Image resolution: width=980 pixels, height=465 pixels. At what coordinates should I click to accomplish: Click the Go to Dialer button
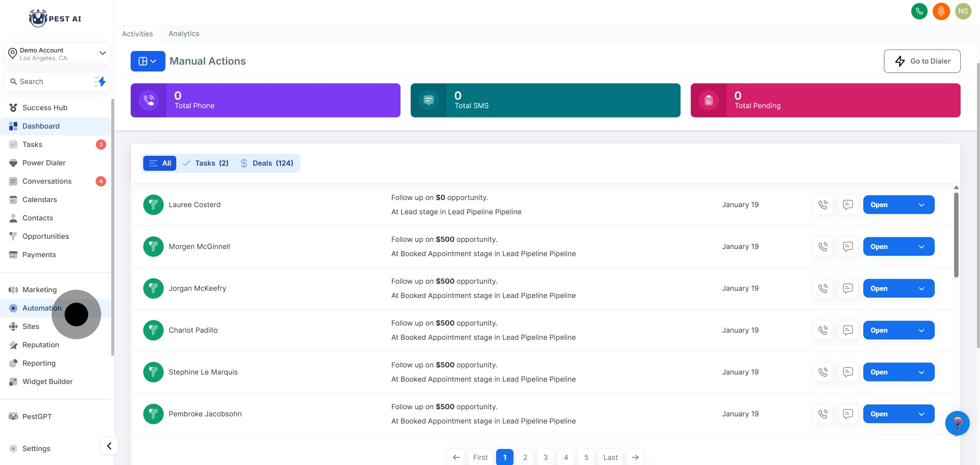(x=921, y=61)
